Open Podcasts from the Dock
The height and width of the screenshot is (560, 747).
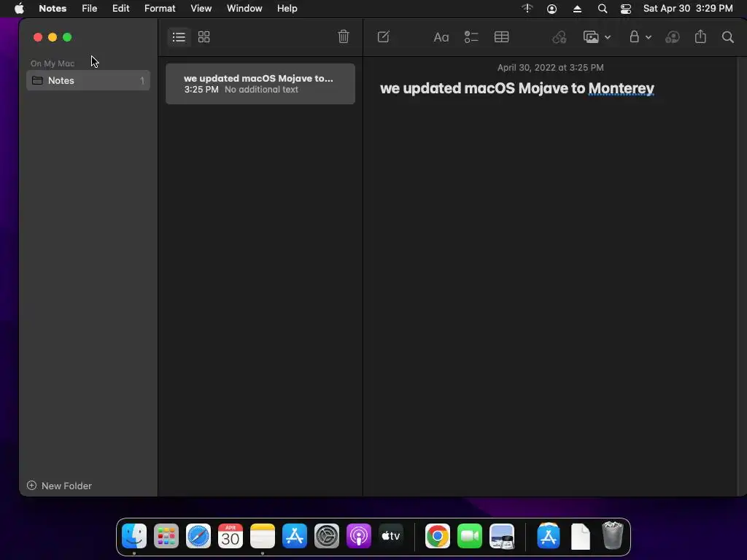359,536
